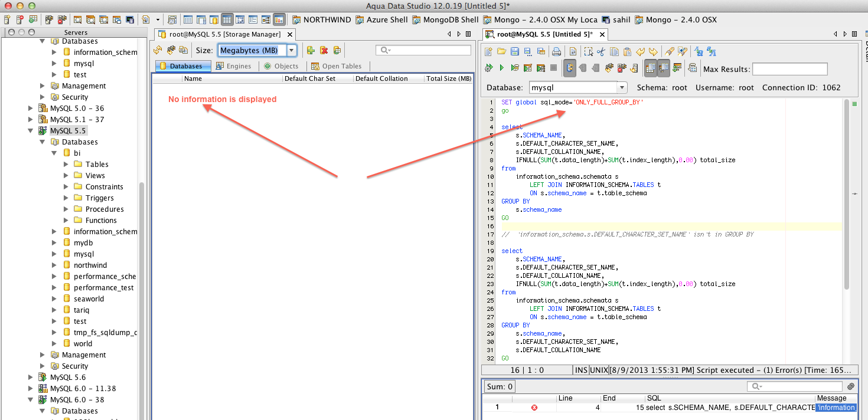The image size is (868, 420).
Task: Click the Total Size (MB) column header
Action: 448,78
